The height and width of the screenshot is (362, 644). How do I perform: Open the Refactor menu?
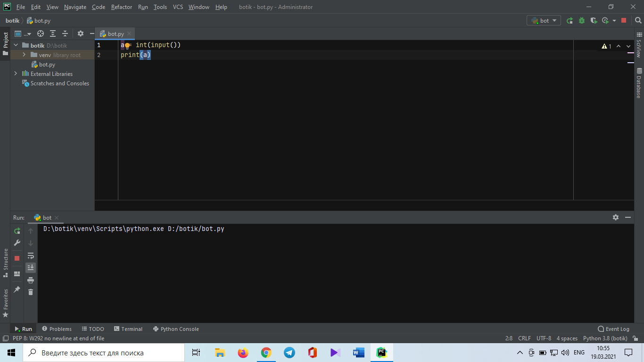(122, 7)
